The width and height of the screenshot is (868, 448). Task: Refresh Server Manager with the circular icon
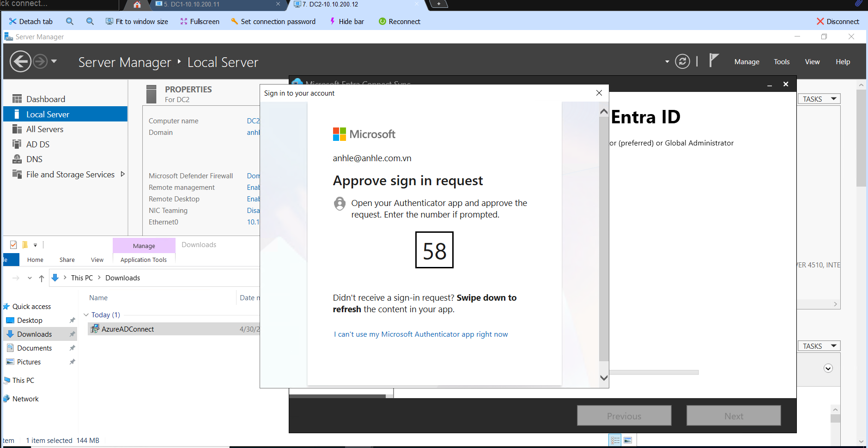(x=682, y=61)
